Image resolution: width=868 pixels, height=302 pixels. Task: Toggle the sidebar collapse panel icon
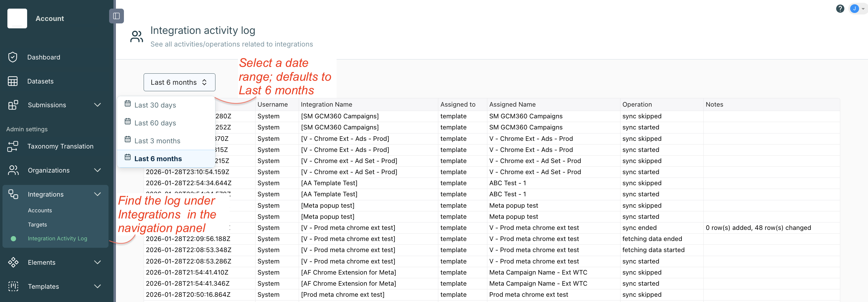coord(116,16)
